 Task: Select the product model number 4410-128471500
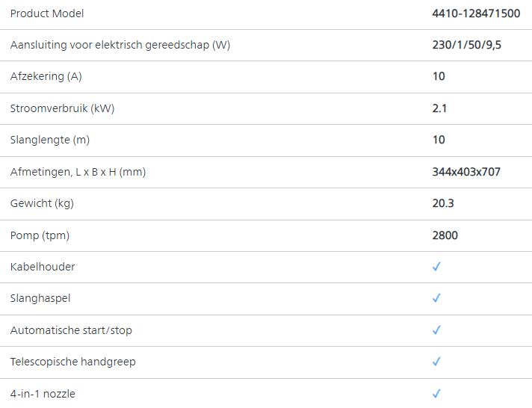click(x=476, y=13)
